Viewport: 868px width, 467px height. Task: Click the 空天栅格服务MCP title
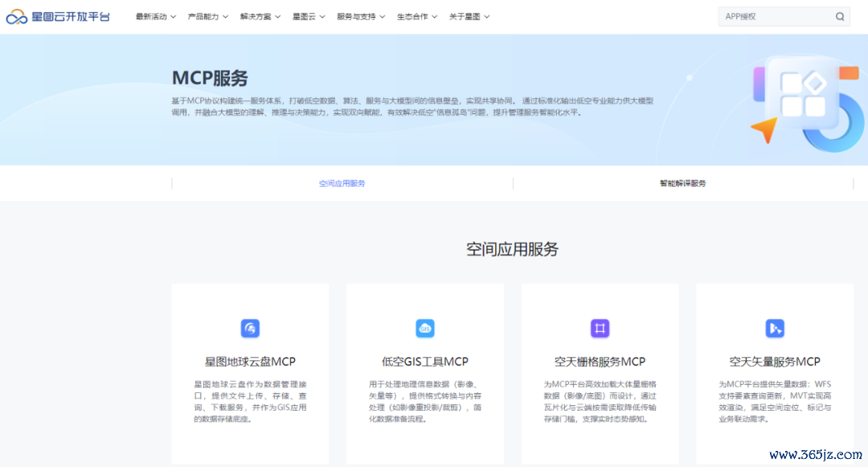(600, 362)
